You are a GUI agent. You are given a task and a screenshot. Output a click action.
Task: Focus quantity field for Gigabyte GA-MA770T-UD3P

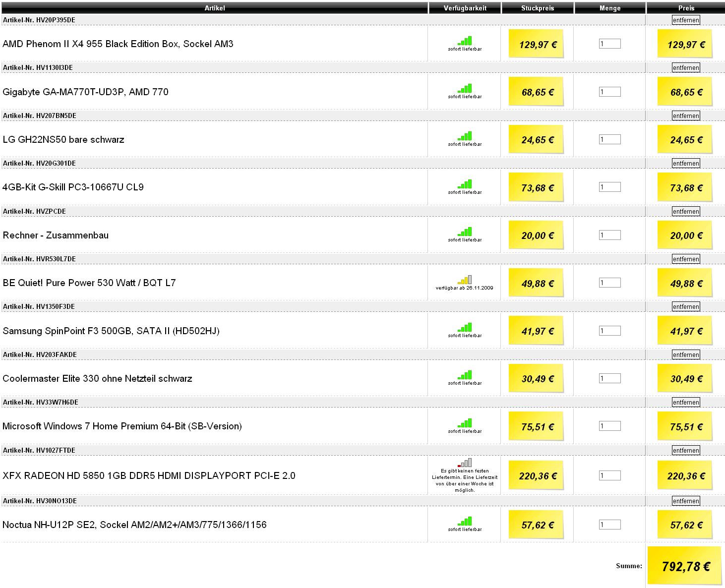pos(609,92)
